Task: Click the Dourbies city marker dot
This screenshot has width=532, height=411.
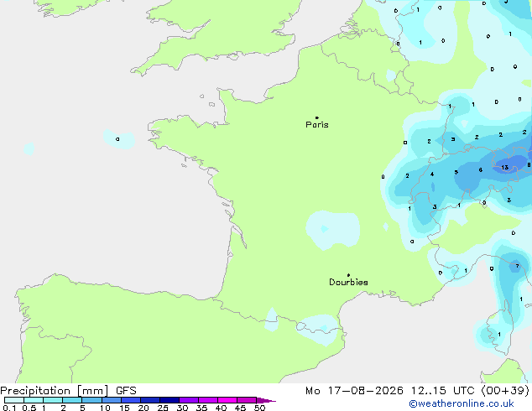Action: (348, 275)
